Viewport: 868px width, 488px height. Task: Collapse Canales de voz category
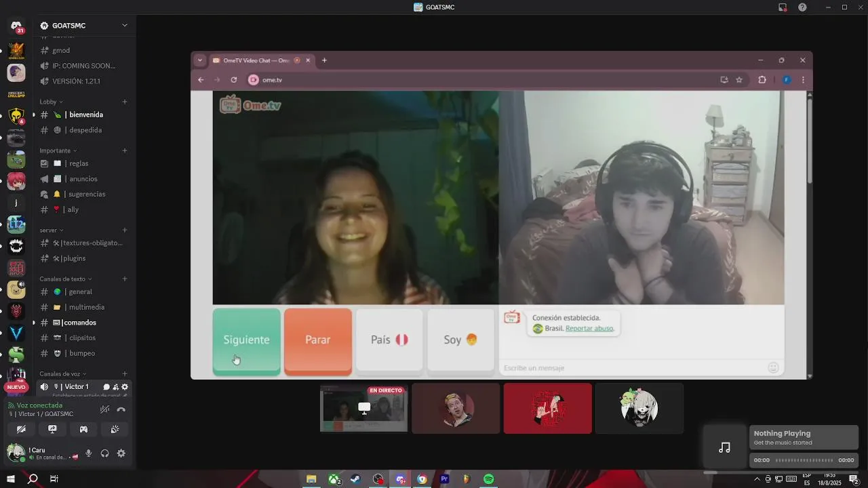pos(63,374)
